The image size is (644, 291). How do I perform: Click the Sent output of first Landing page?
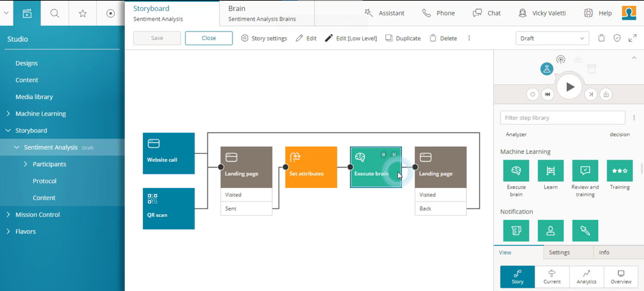click(x=247, y=209)
